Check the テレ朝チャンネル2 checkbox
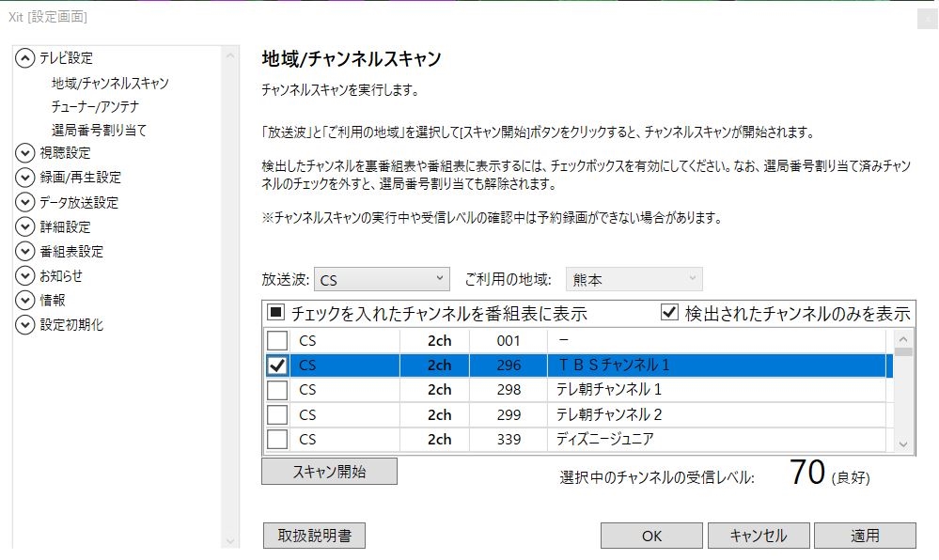Screen dimensions: 939x560 click(276, 414)
